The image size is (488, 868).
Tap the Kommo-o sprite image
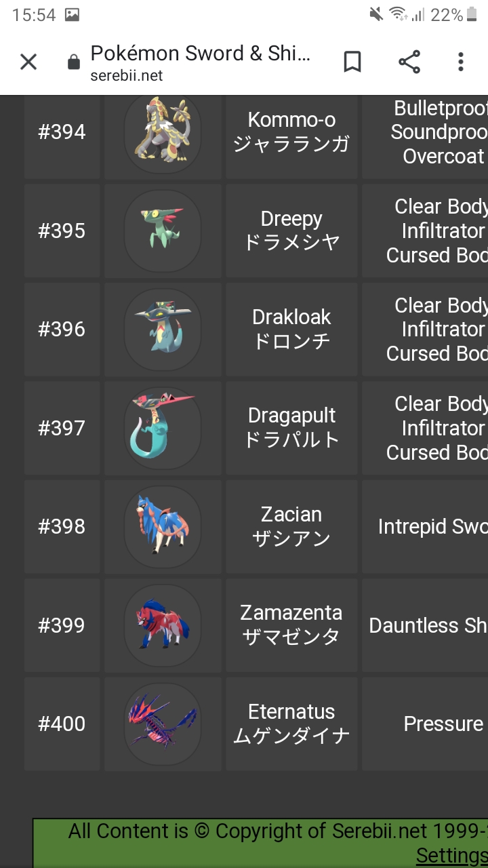pyautogui.click(x=163, y=132)
